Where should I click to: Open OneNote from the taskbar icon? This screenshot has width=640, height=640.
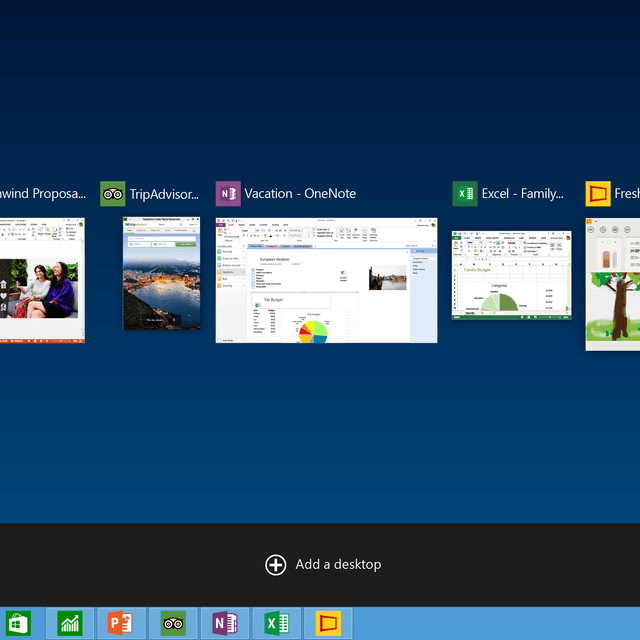pyautogui.click(x=225, y=623)
